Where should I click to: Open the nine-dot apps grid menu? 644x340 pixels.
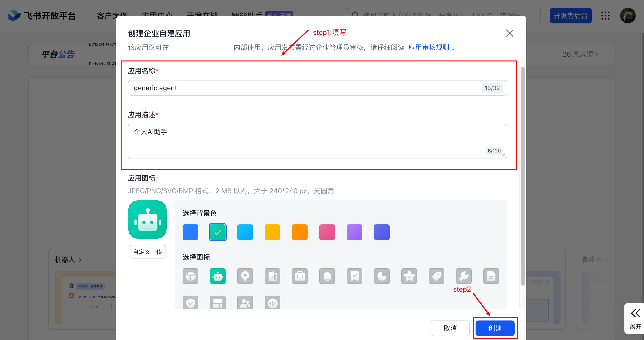pyautogui.click(x=605, y=16)
